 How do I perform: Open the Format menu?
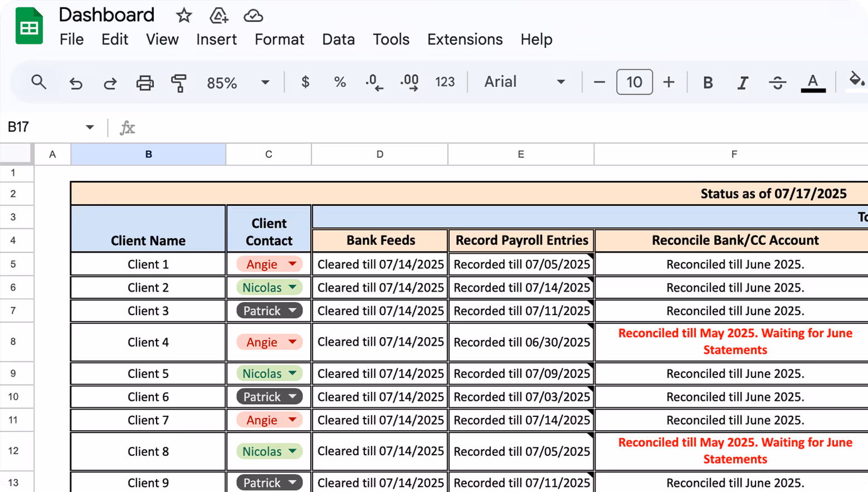[279, 40]
